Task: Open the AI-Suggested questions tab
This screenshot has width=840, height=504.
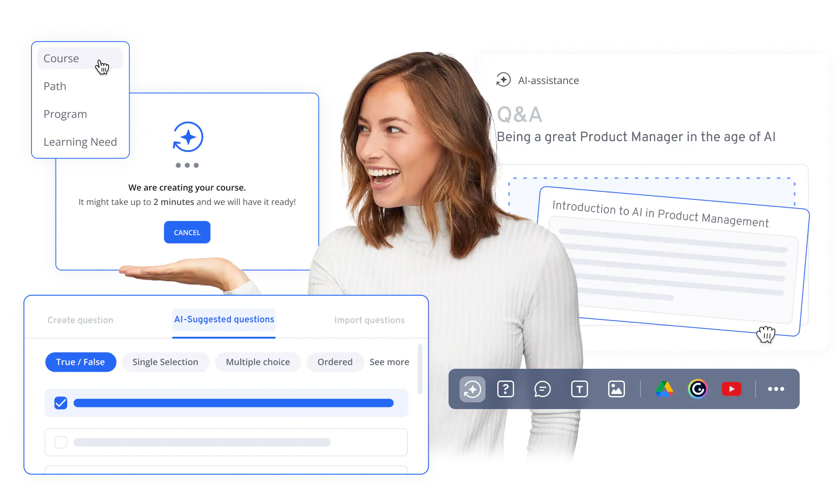Action: [224, 319]
